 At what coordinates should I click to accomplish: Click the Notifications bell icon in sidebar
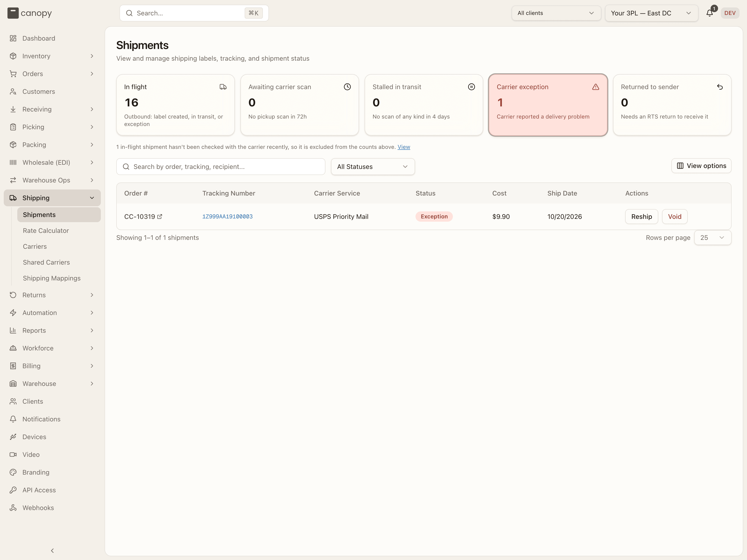coord(13,419)
